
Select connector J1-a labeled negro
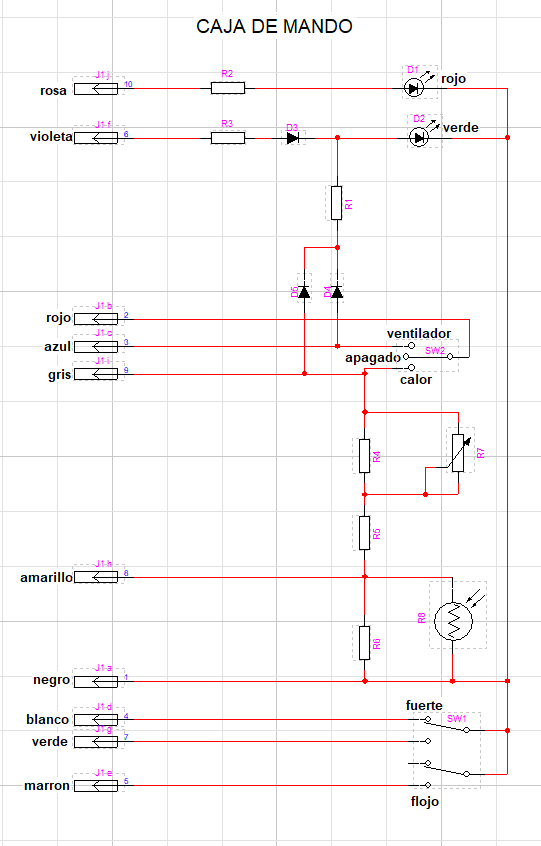point(96,681)
